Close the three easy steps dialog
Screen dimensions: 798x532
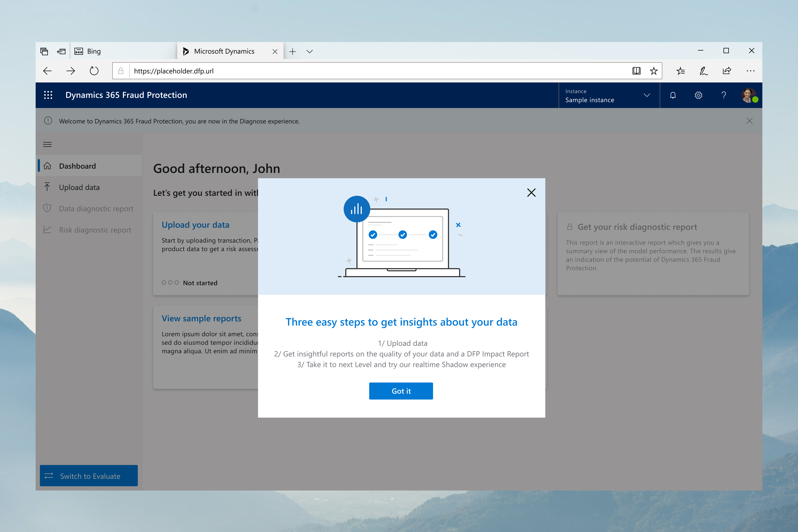click(531, 193)
